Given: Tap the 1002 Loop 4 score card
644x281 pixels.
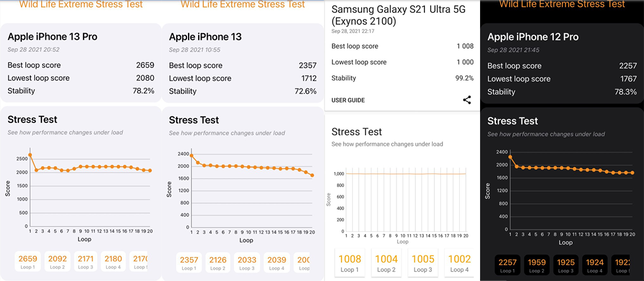Looking at the screenshot, I should pos(459,263).
